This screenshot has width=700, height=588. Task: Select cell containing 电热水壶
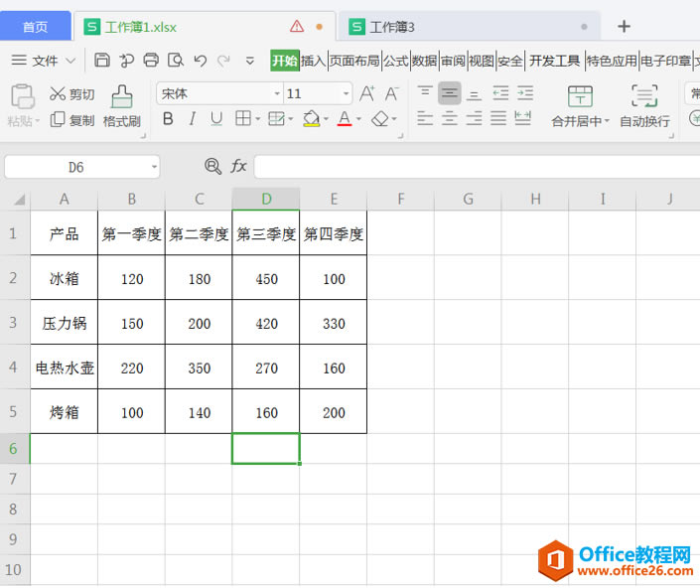(x=65, y=367)
